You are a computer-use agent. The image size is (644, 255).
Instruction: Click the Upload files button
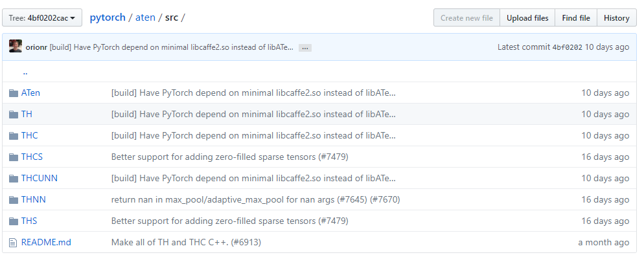coord(527,17)
